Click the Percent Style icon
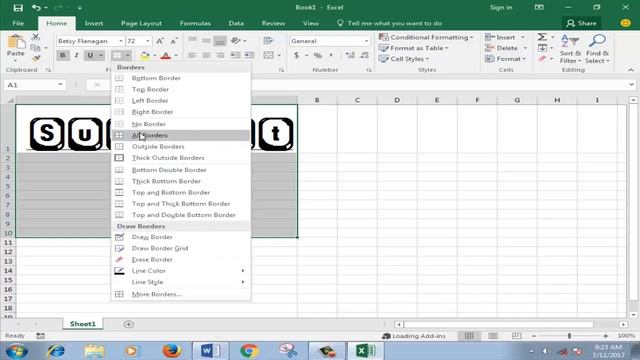Image resolution: width=640 pixels, height=360 pixels. pos(318,55)
